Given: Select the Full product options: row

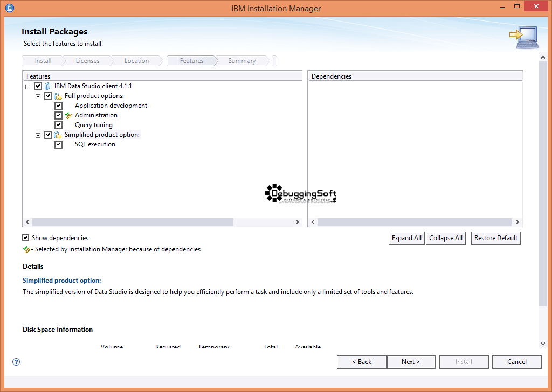Looking at the screenshot, I should [94, 96].
